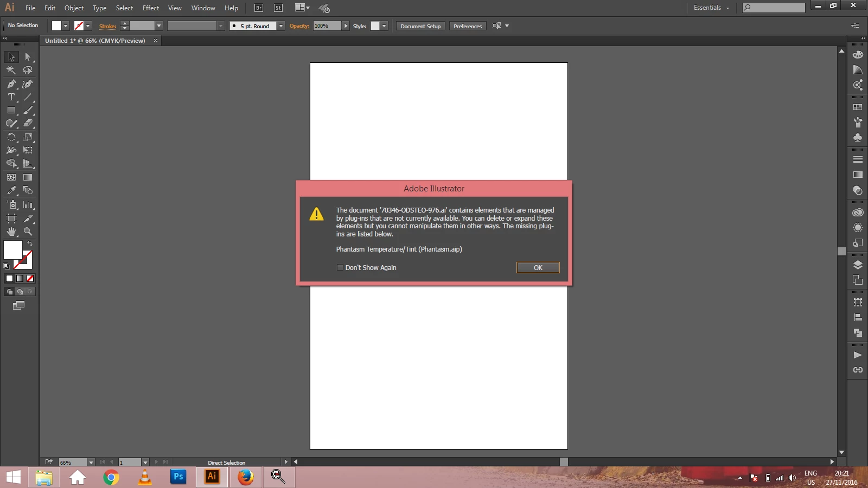Screen dimensions: 868x488
Task: Open the Color panel palette icon
Action: click(858, 55)
